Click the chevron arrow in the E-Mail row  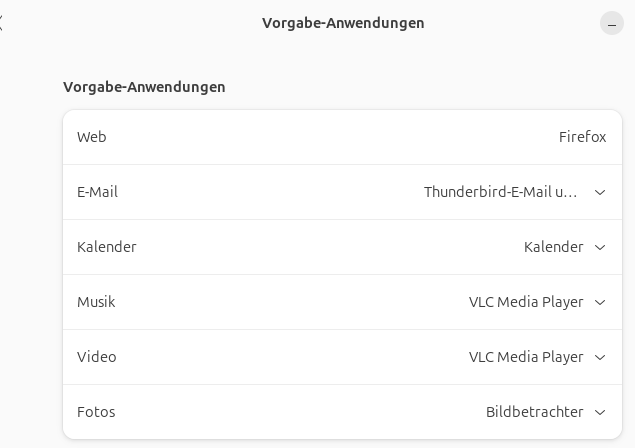click(600, 192)
